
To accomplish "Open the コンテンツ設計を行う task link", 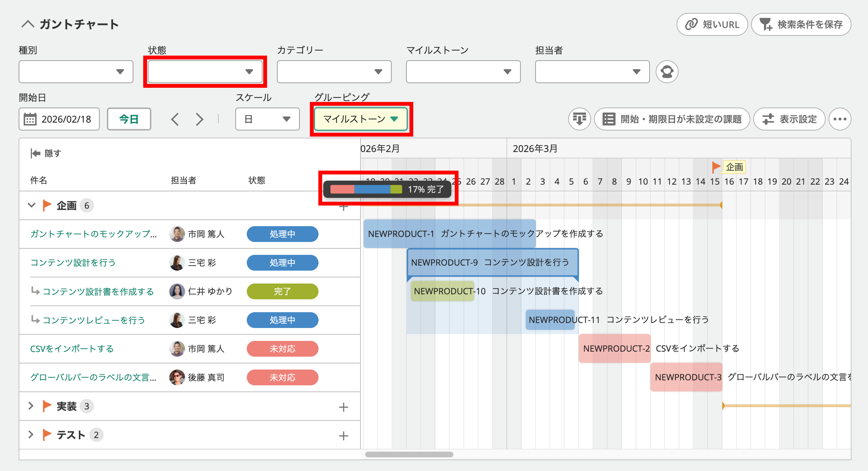I will (x=73, y=263).
